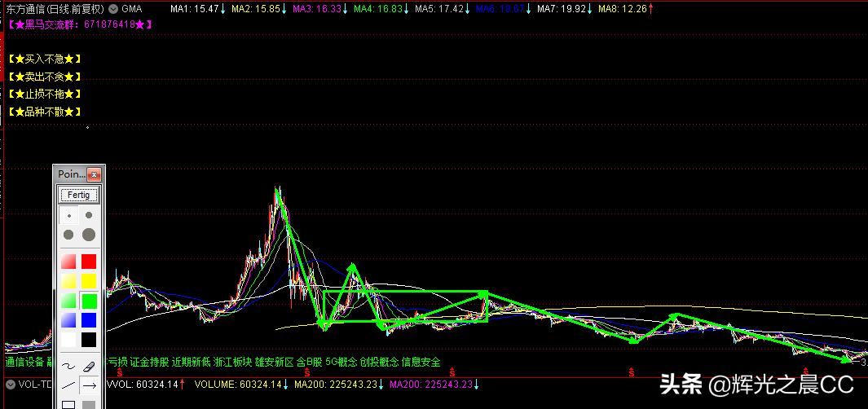Select the filled gray rectangle tool
The height and width of the screenshot is (409, 868).
pyautogui.click(x=89, y=403)
